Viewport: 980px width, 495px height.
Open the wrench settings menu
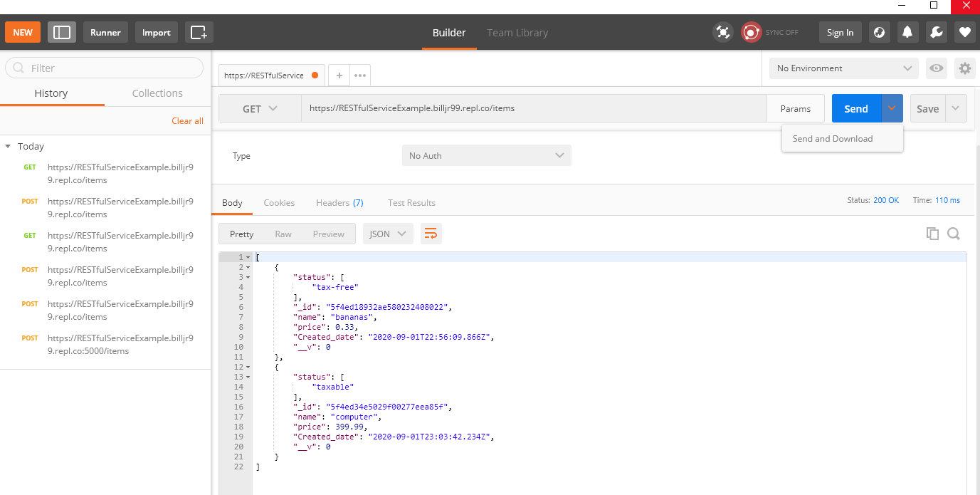click(937, 32)
